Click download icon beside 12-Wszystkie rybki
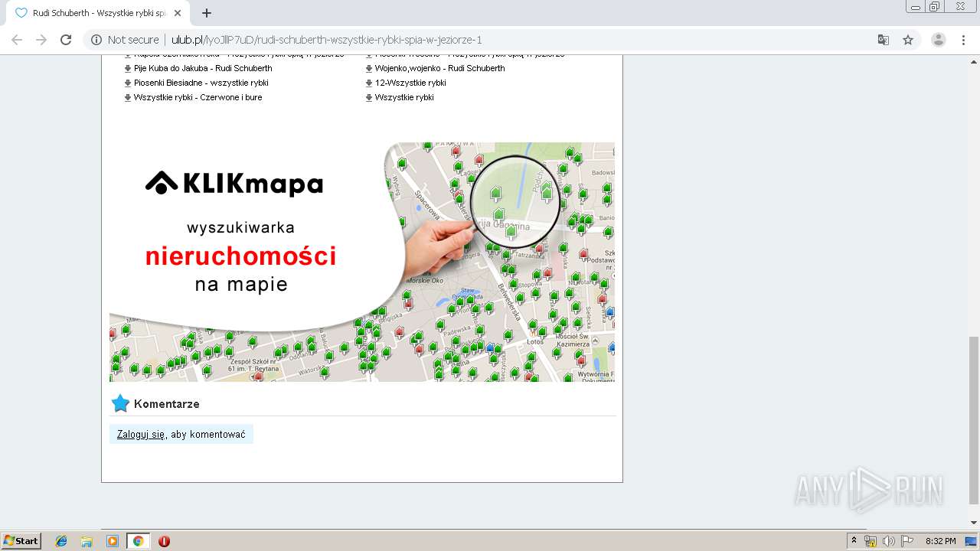980x551 pixels. point(369,83)
